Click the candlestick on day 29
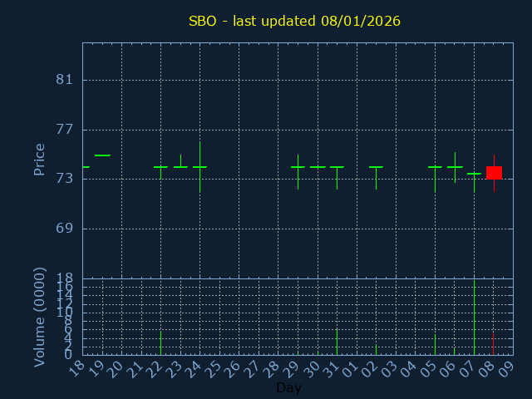 point(298,167)
